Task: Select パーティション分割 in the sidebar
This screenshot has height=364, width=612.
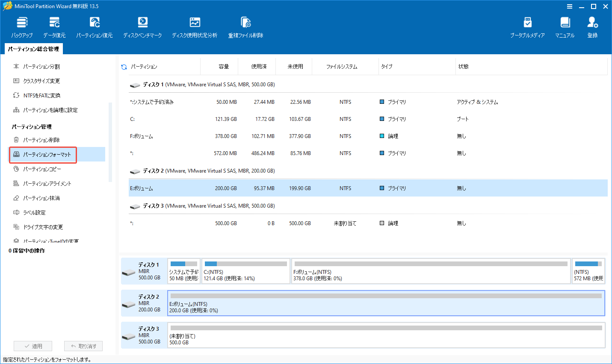Action: click(40, 66)
